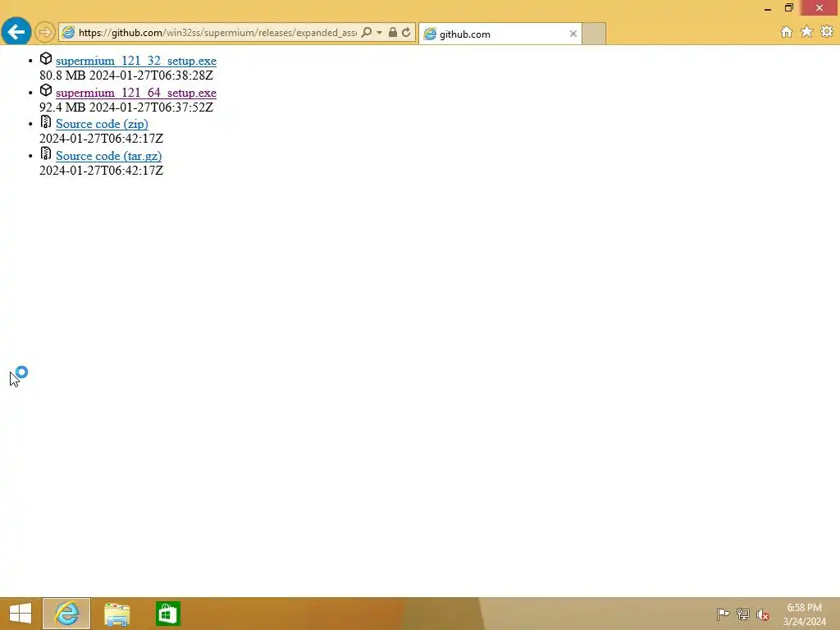840x630 pixels.
Task: Refresh the page with the reload icon
Action: pyautogui.click(x=406, y=33)
